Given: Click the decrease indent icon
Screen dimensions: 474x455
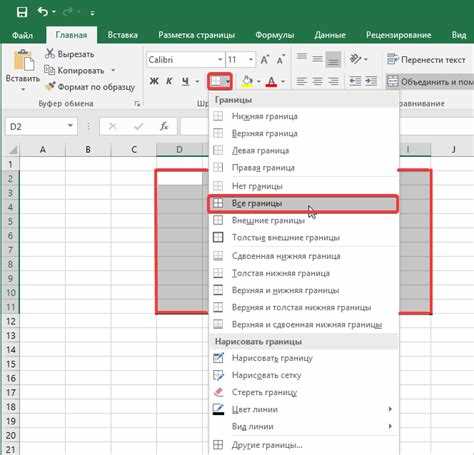Looking at the screenshot, I should coord(355,81).
